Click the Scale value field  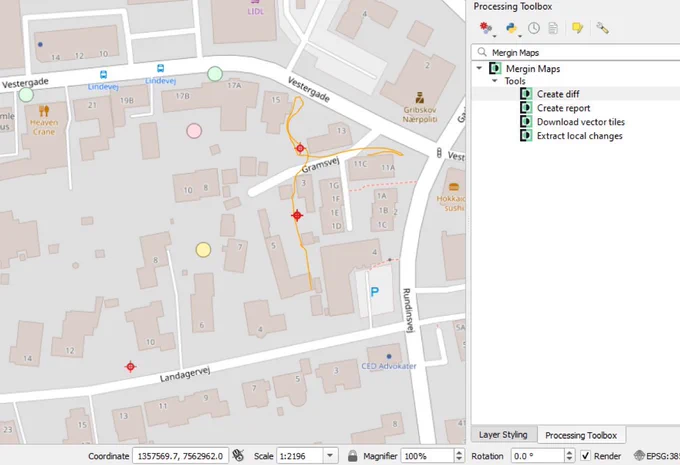click(300, 456)
